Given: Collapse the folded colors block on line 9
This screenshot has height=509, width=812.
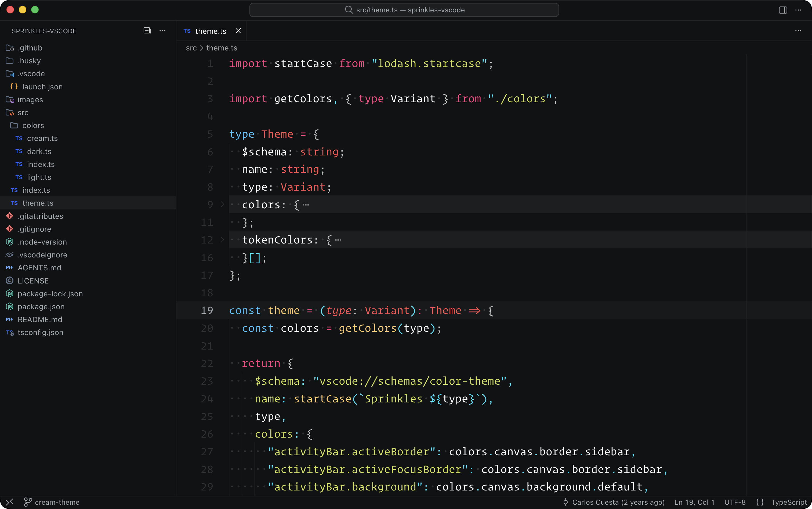Looking at the screenshot, I should click(222, 204).
